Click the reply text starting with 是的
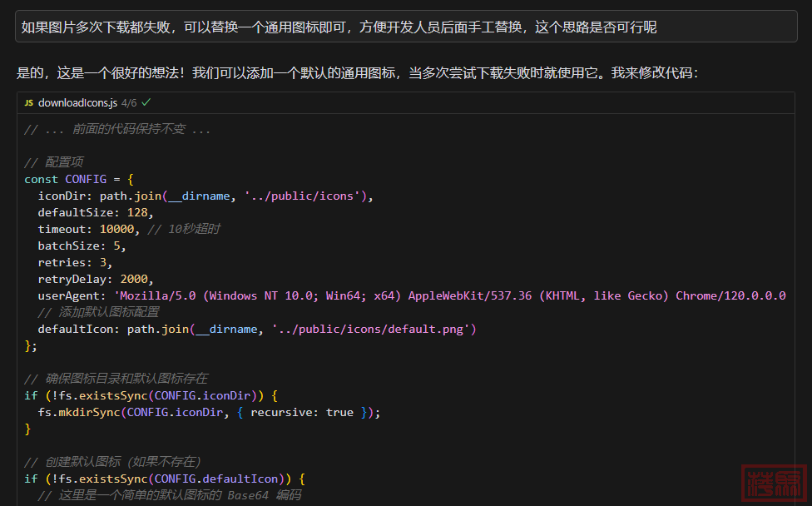Image resolution: width=812 pixels, height=506 pixels. point(357,72)
